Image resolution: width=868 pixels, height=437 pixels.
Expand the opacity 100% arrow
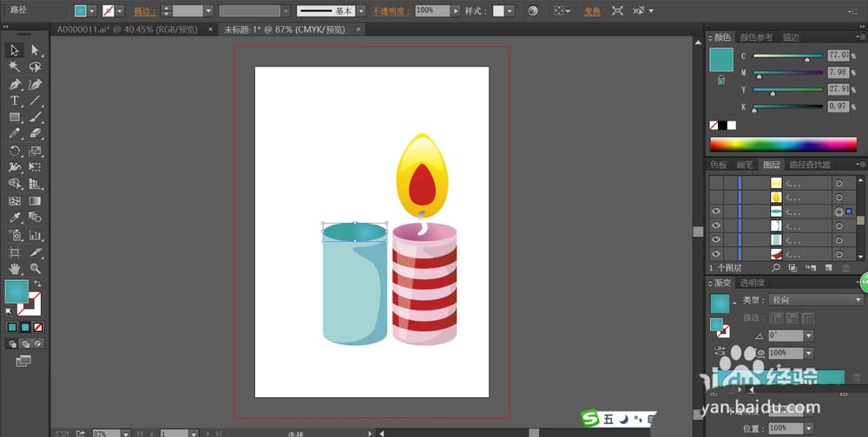pyautogui.click(x=456, y=10)
